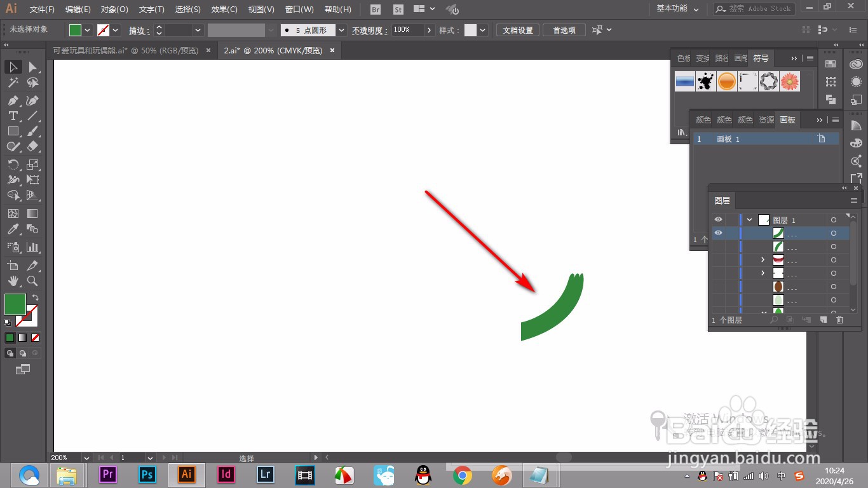This screenshot has width=868, height=488.
Task: Select the Magic Wand tool
Action: 13,83
